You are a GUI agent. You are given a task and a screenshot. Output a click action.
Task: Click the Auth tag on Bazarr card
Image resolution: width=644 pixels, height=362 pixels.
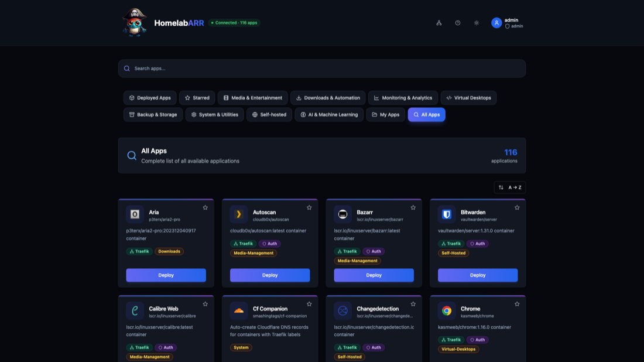pos(374,251)
